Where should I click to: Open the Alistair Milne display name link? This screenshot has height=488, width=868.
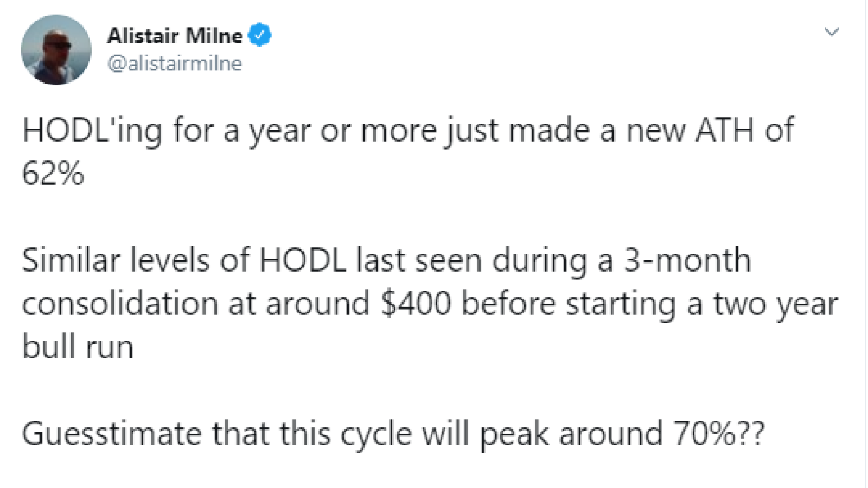tap(175, 36)
